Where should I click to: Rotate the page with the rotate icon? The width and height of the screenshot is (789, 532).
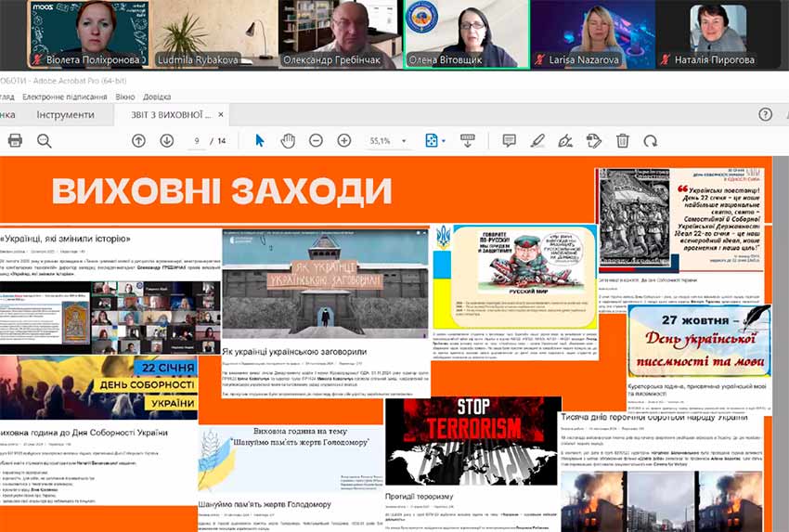tap(651, 140)
